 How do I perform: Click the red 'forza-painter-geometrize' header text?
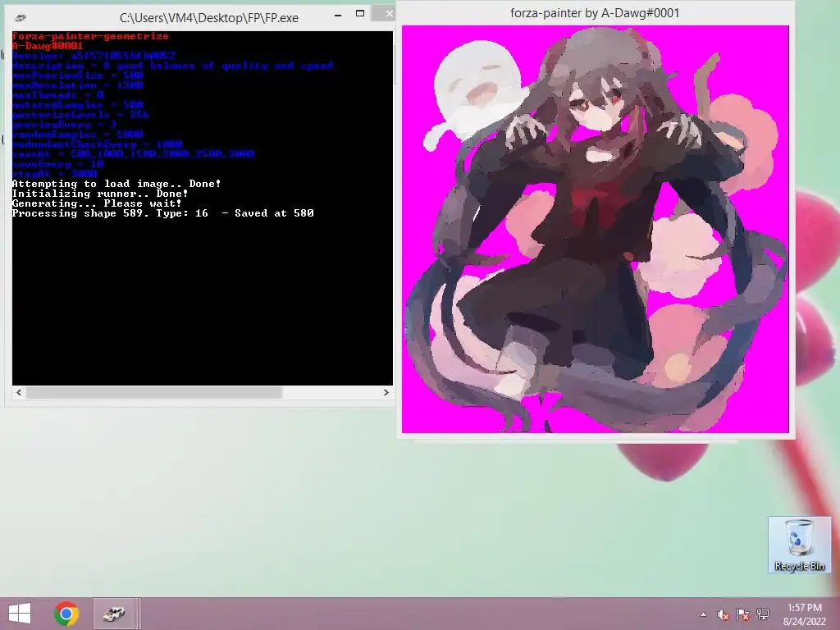90,36
